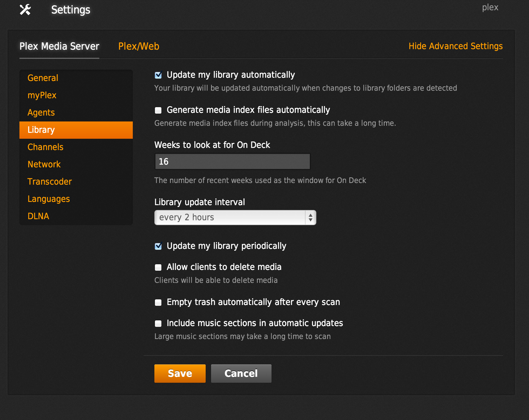The width and height of the screenshot is (529, 420).
Task: Enable Generate media index files automatically
Action: tap(158, 110)
